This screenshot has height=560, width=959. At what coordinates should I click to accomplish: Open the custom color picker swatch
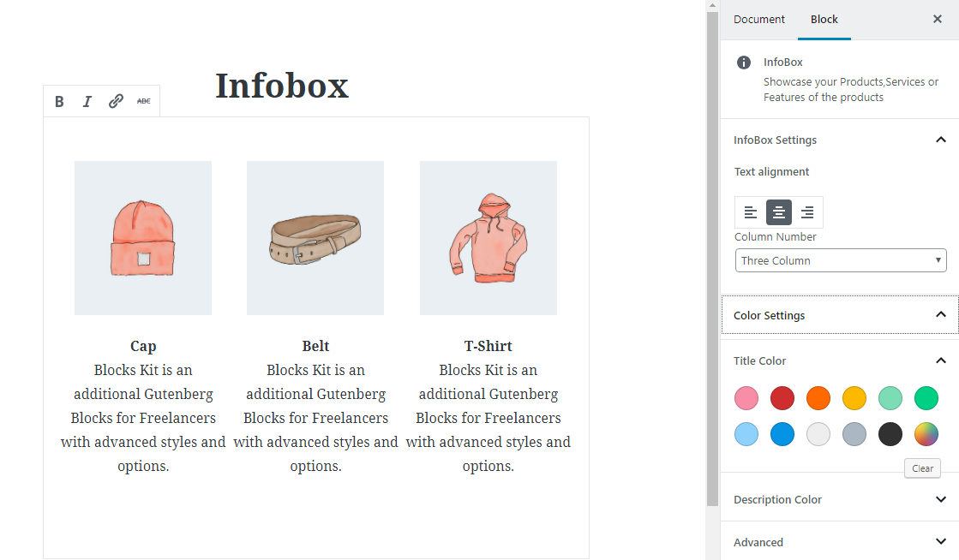(x=926, y=434)
